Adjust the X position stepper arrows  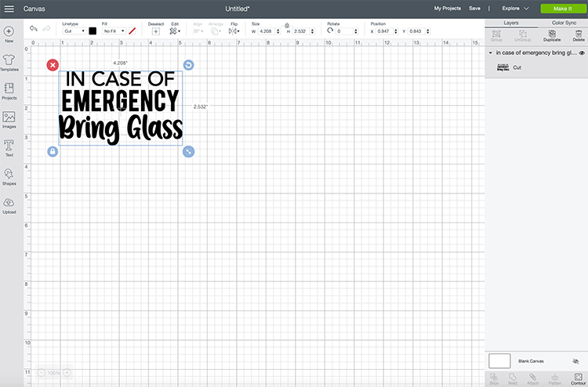coord(396,31)
